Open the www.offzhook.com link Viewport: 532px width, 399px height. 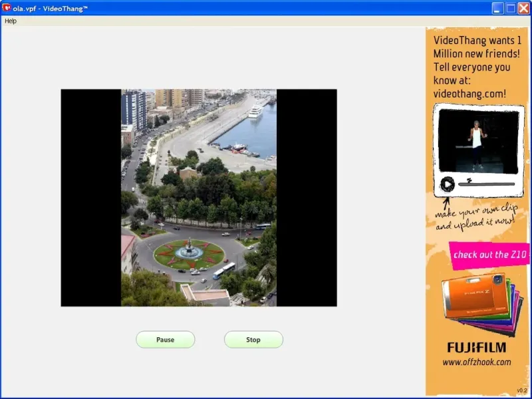point(477,362)
